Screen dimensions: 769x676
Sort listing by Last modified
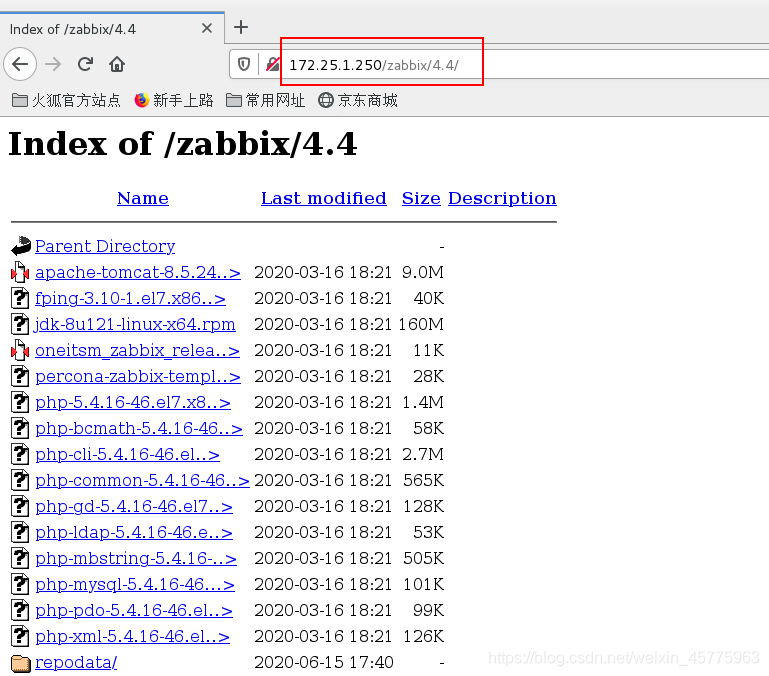tap(324, 198)
